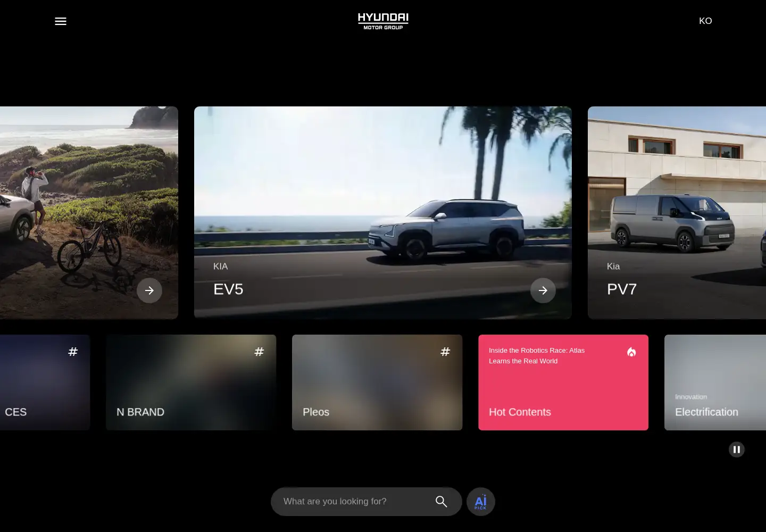The image size is (766, 532).
Task: Select the CES hashtag tile
Action: pos(45,383)
